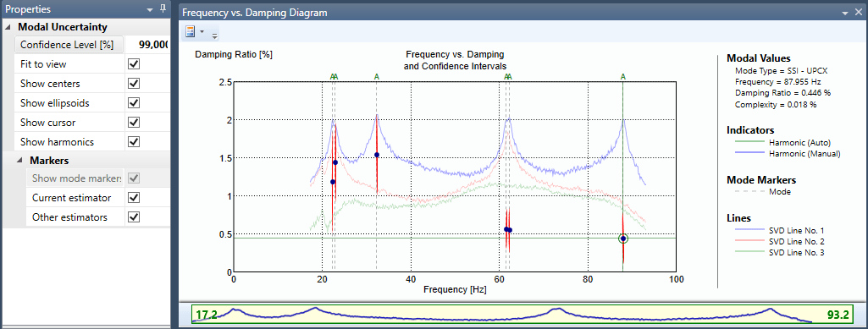The height and width of the screenshot is (329, 868).
Task: Click the Frequency vs. Damping panel title bar
Action: [x=522, y=12]
